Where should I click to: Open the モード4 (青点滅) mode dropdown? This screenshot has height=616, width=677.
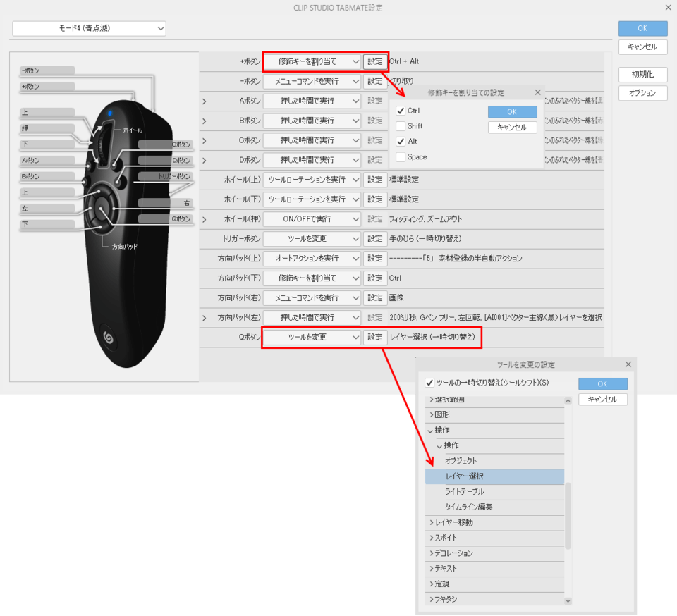pos(88,28)
